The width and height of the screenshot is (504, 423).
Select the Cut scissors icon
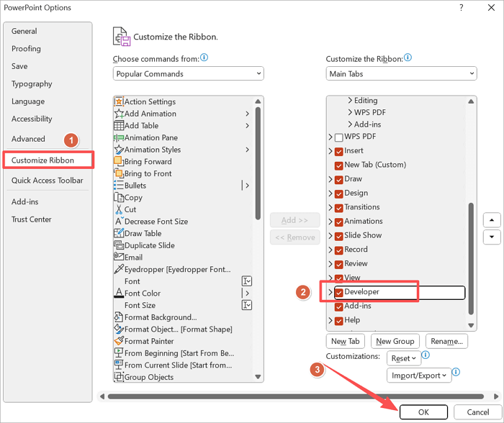point(119,209)
